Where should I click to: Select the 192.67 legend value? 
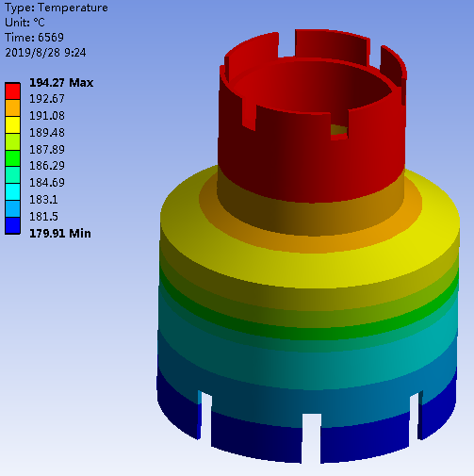point(47,99)
